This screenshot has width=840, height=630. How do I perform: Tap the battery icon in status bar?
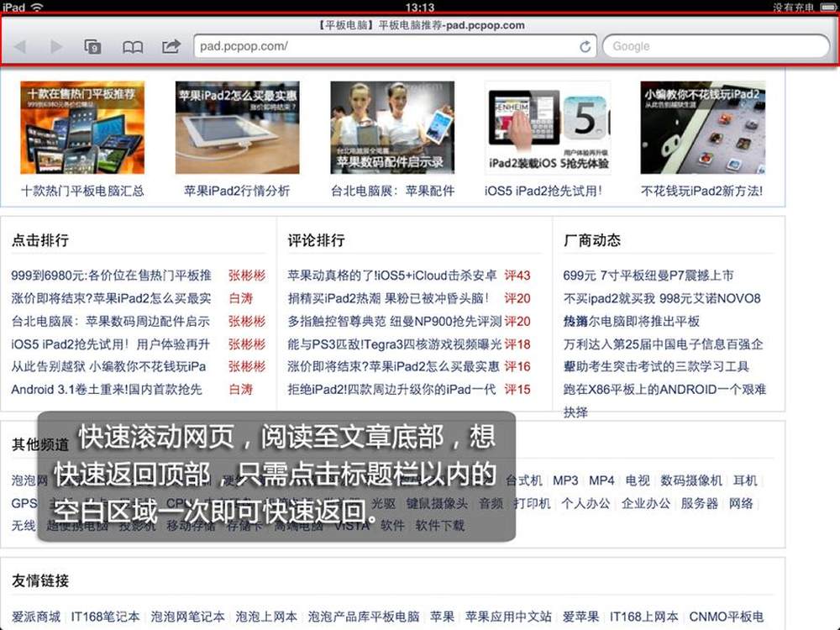pos(828,7)
